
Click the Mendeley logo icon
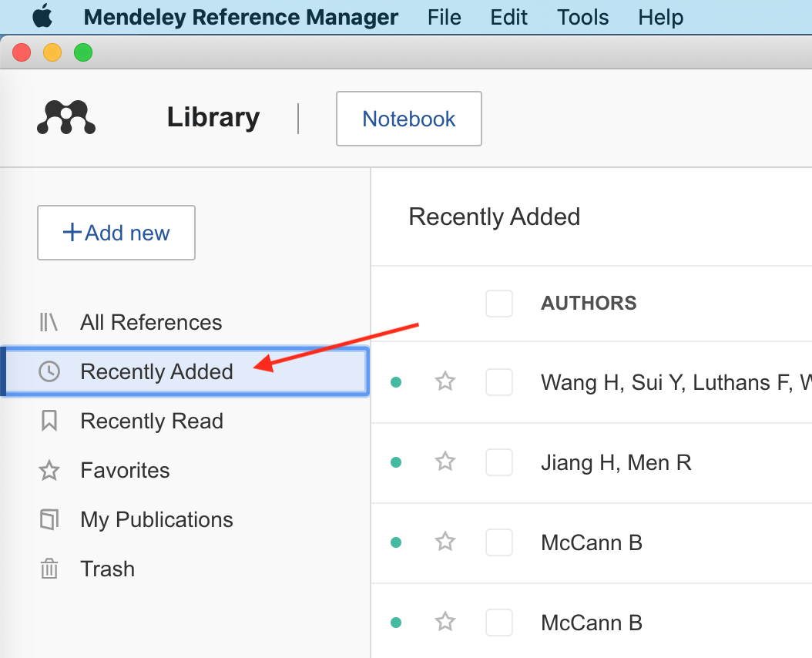pyautogui.click(x=66, y=118)
